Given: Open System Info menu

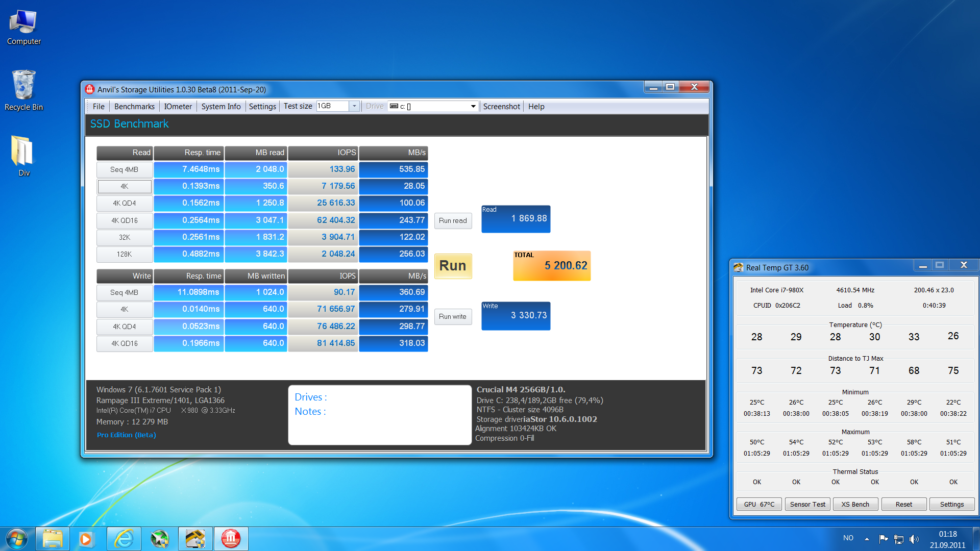Looking at the screenshot, I should pyautogui.click(x=221, y=106).
